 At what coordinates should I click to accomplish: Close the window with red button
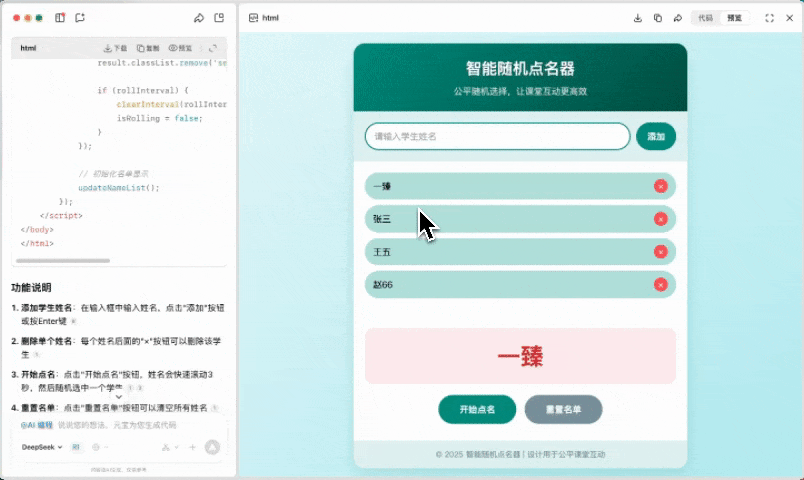click(16, 18)
